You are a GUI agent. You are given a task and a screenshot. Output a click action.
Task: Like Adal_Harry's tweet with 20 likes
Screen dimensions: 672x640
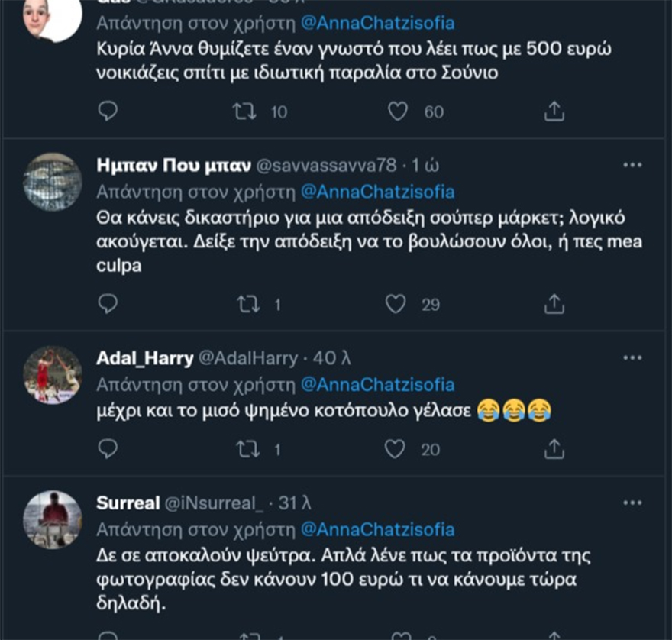pyautogui.click(x=395, y=449)
